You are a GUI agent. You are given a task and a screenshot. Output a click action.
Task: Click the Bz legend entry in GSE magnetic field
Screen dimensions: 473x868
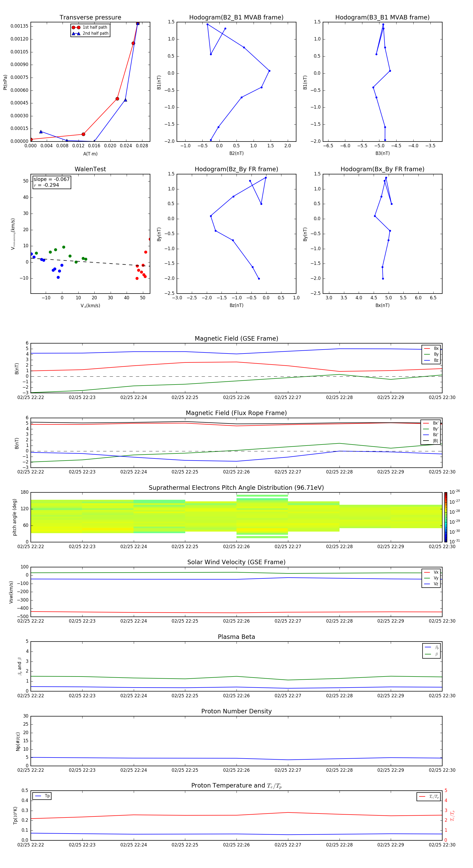click(x=431, y=360)
